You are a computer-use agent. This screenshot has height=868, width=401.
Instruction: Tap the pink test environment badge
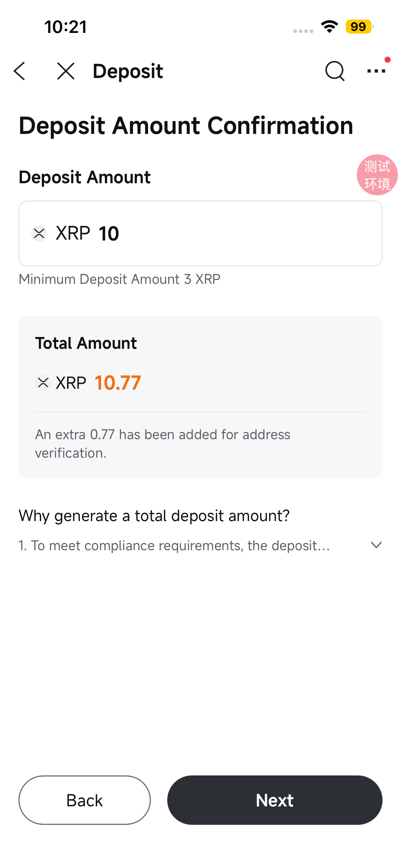[377, 175]
